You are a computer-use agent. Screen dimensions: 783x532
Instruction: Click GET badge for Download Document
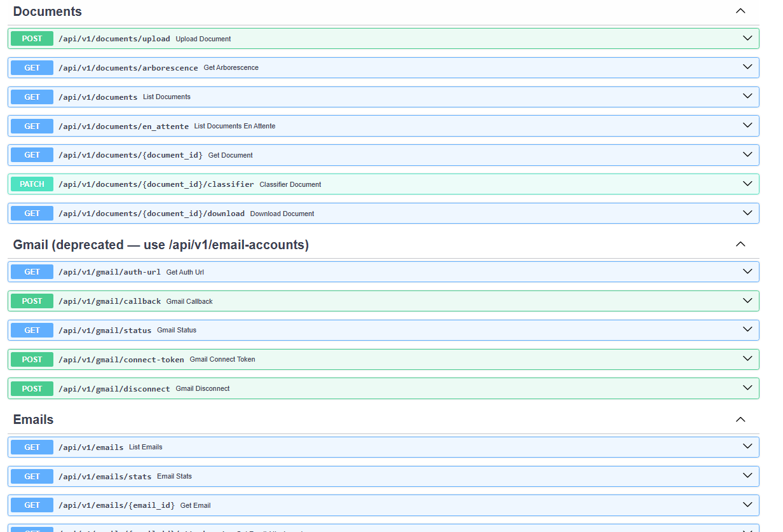(32, 214)
